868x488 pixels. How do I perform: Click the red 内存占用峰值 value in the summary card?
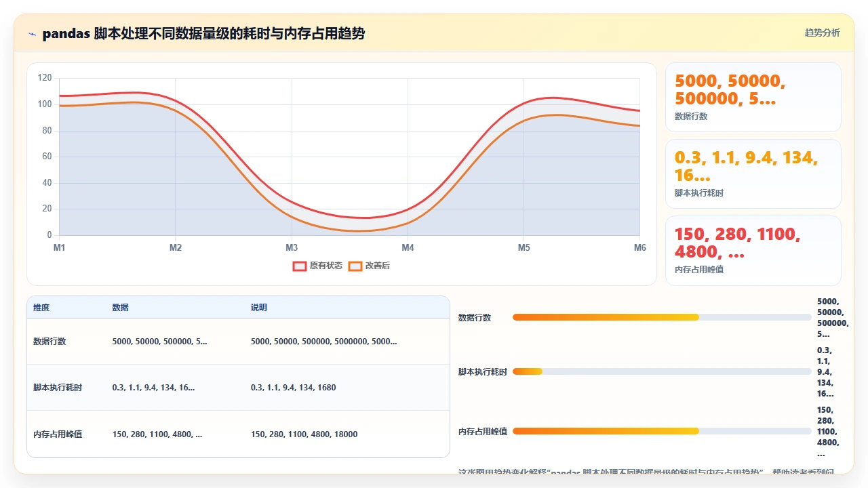[x=738, y=243]
